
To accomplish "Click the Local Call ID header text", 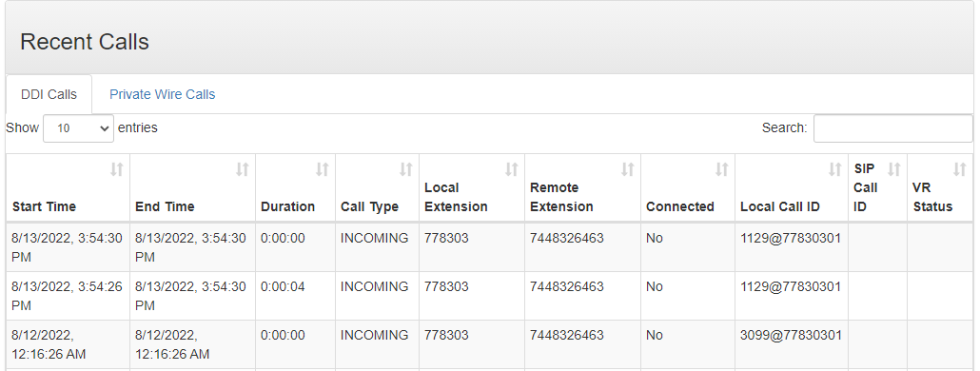I will (x=780, y=206).
